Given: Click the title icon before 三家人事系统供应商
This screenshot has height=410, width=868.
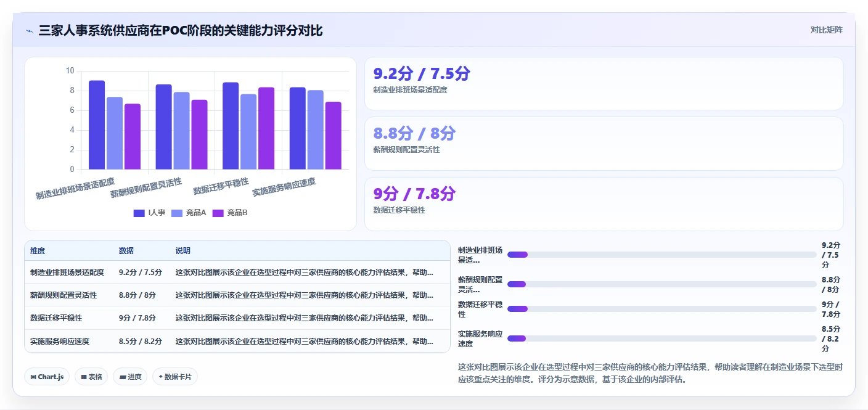Looking at the screenshot, I should 29,31.
